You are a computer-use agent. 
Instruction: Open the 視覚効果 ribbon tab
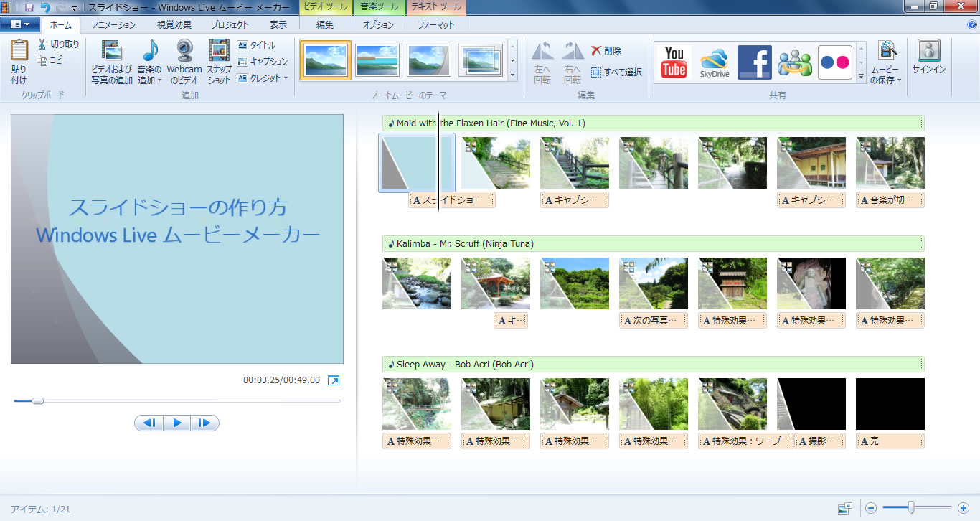(174, 25)
